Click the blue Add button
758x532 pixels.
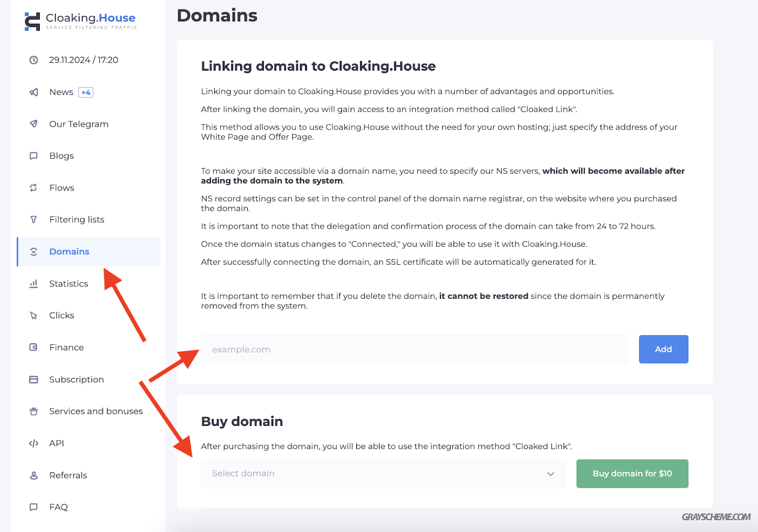click(663, 349)
